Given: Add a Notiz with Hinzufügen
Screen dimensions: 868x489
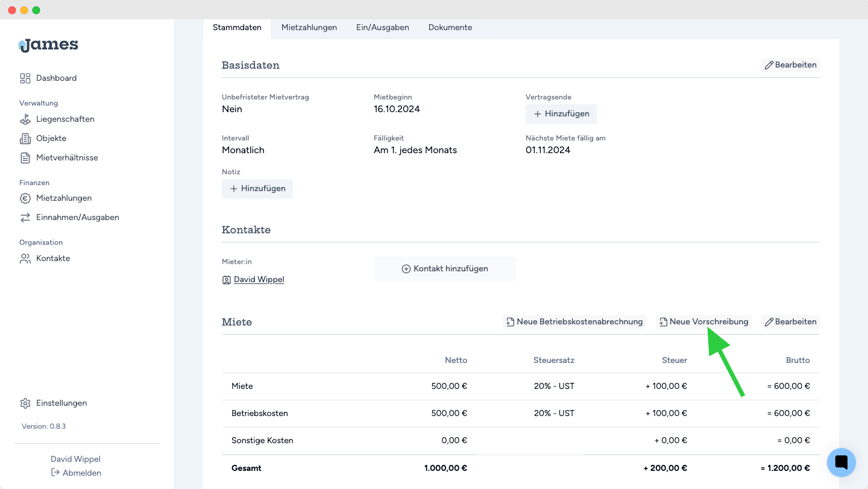Looking at the screenshot, I should pyautogui.click(x=257, y=189).
